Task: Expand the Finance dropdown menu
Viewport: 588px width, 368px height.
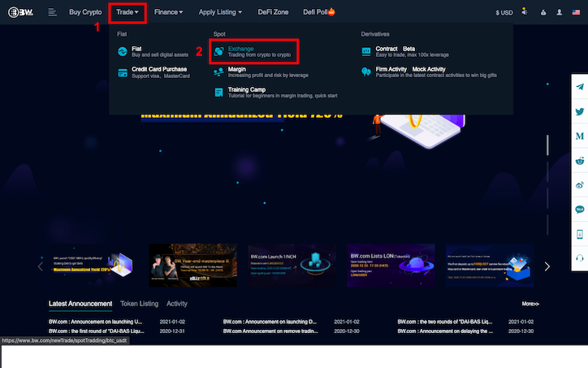Action: tap(168, 12)
